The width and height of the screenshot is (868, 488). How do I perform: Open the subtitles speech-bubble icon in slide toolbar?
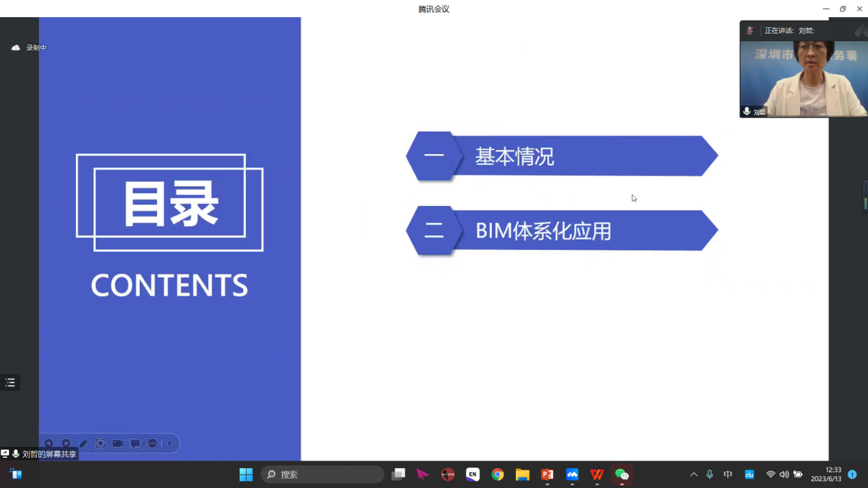pyautogui.click(x=135, y=444)
